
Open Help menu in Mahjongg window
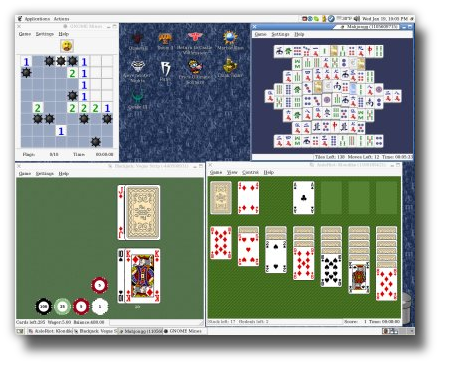click(299, 34)
